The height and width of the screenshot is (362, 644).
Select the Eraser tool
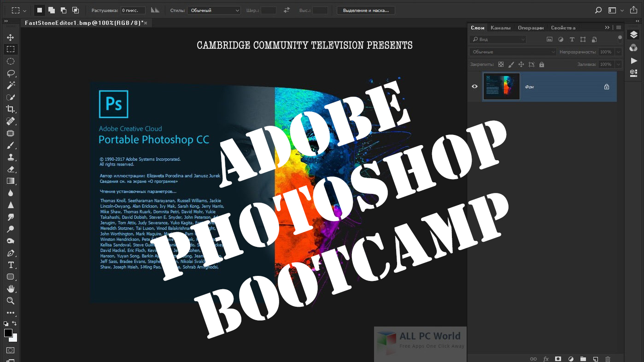click(x=10, y=169)
